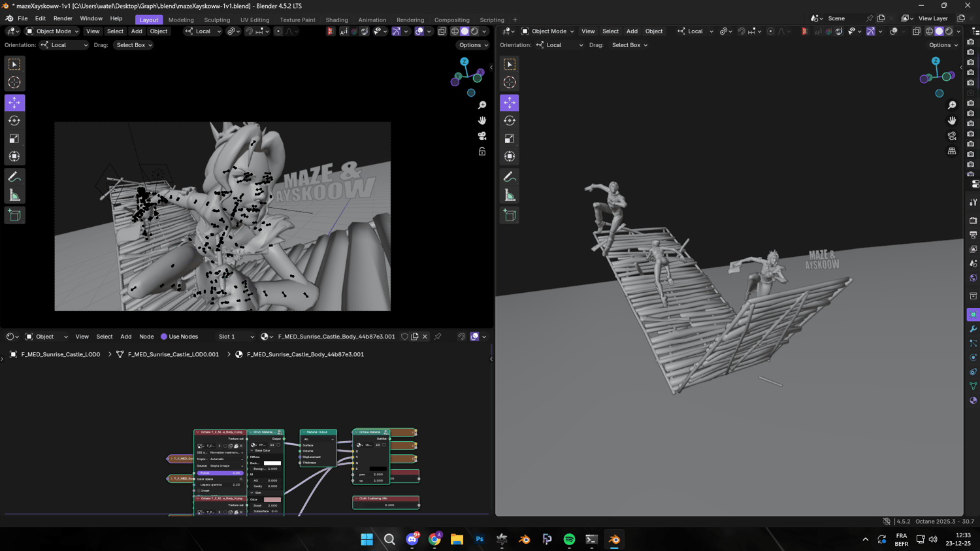980x551 pixels.
Task: Open the Object Mode dropdown in left viewport
Action: tap(53, 31)
